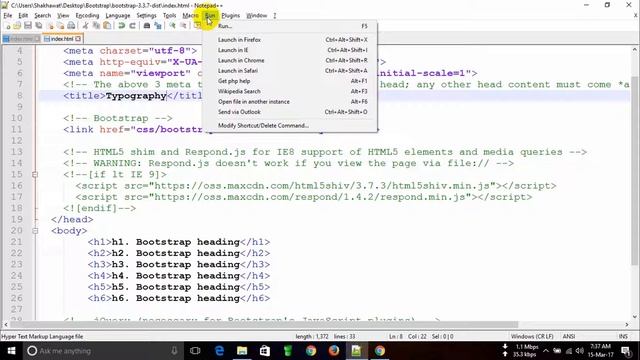This screenshot has height=360, width=640.
Task: Click the horizontal scrollbar right arrow
Action: 627,324
